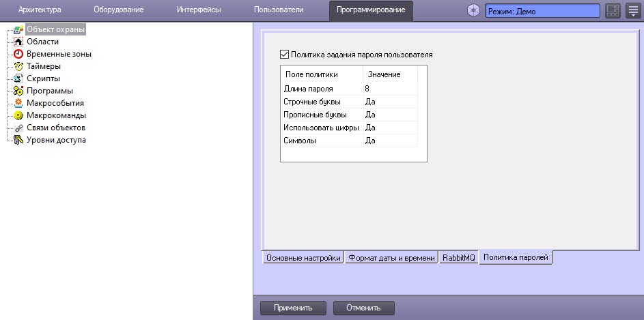Viewport: 644px width, 320px height.
Task: Click the Временные зоны clock icon
Action: tap(18, 54)
